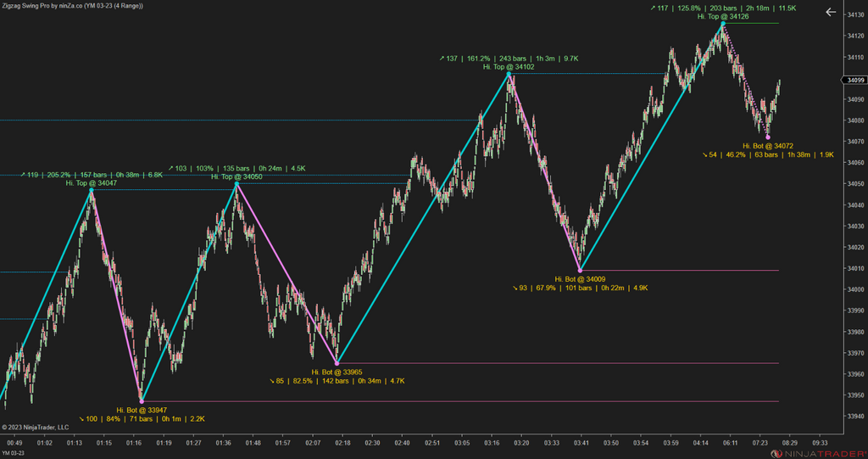Select the 'Hi. Bot @ 34072' label

tap(768, 146)
